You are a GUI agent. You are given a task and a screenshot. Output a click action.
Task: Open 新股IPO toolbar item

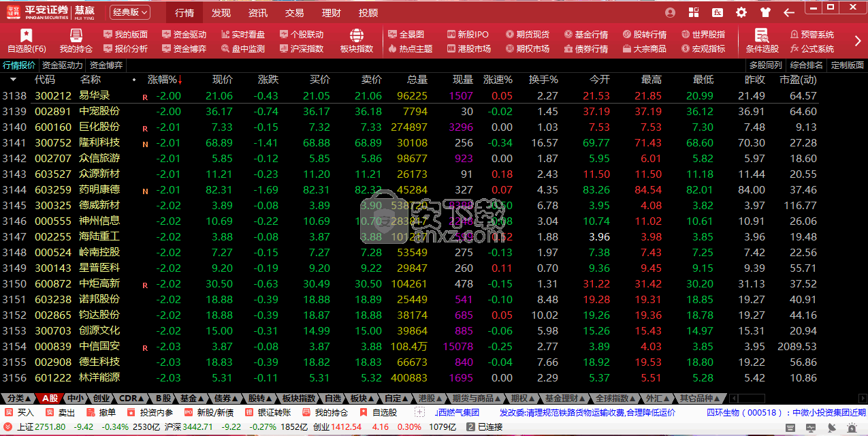click(x=468, y=34)
